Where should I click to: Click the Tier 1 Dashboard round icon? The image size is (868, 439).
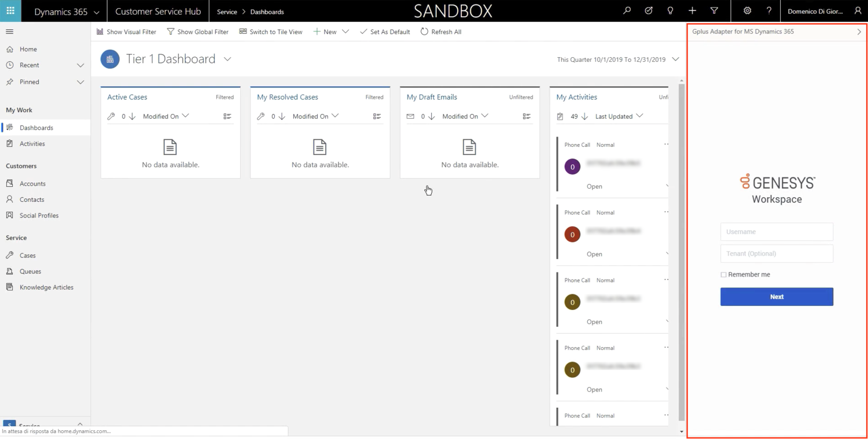(x=110, y=59)
